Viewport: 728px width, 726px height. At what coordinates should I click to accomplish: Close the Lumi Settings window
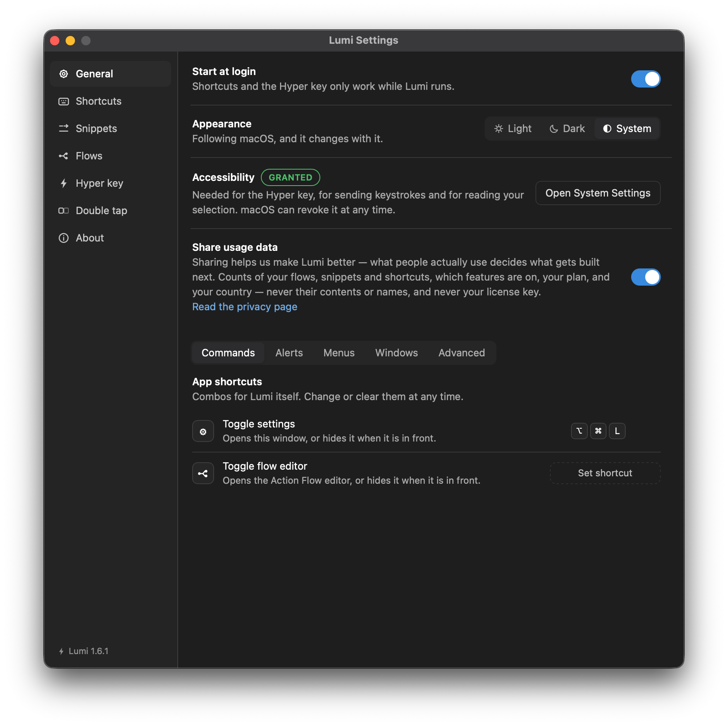click(x=55, y=41)
